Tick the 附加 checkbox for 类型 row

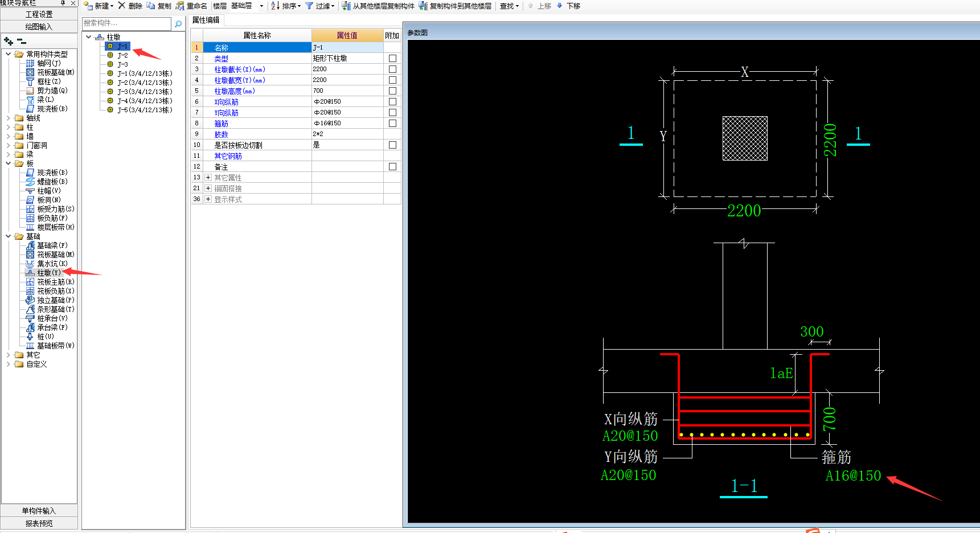[x=392, y=58]
